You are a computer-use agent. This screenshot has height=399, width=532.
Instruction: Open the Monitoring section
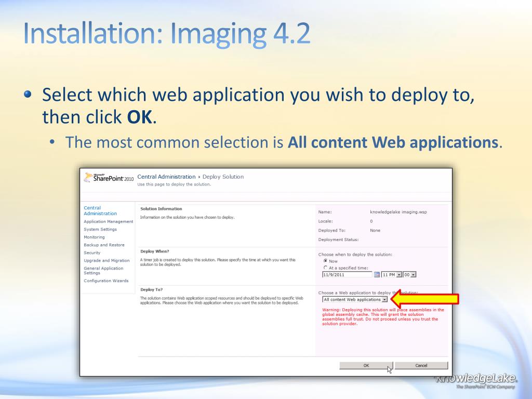(x=95, y=237)
